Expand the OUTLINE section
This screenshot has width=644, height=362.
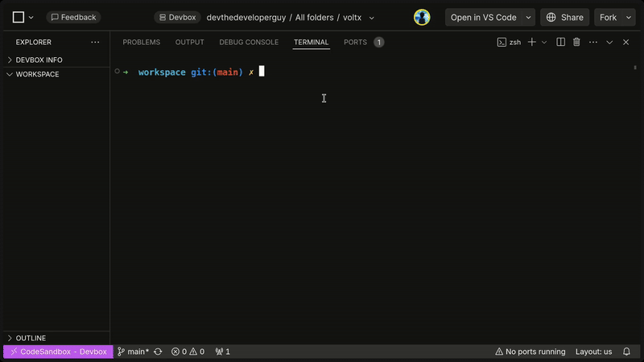[56, 338]
